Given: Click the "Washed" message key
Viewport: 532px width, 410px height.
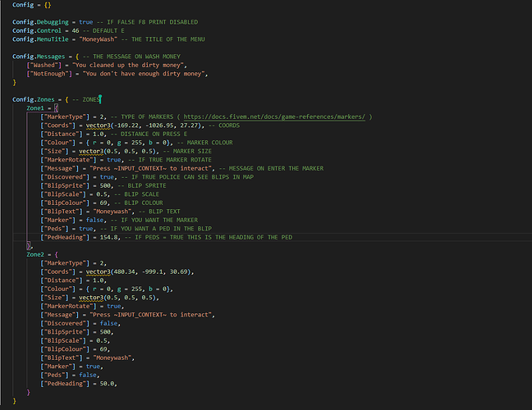Looking at the screenshot, I should click(42, 64).
